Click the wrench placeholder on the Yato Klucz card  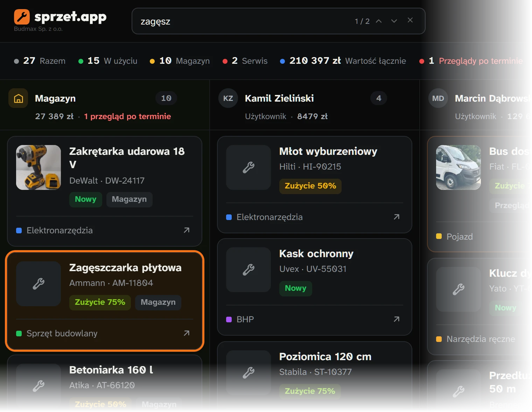[x=458, y=289]
